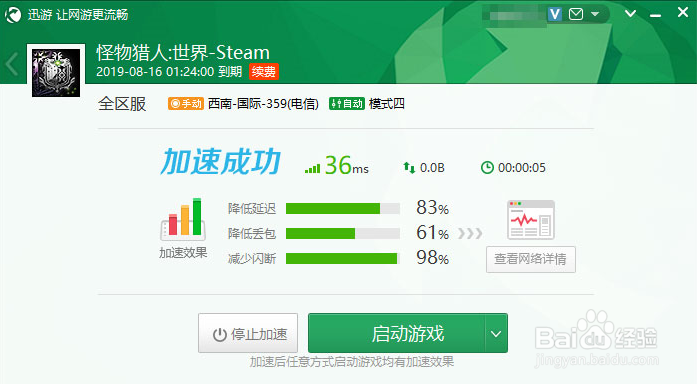Choose the 西南-国际-359(电信) node

(x=263, y=104)
